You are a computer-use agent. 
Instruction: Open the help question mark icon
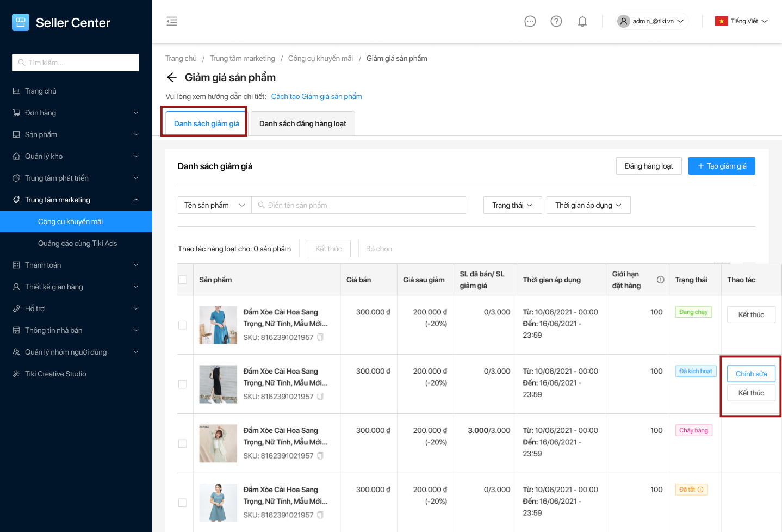(556, 21)
